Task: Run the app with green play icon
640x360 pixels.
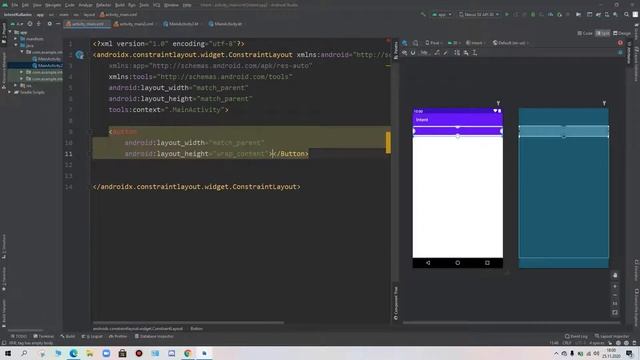Action: click(507, 14)
